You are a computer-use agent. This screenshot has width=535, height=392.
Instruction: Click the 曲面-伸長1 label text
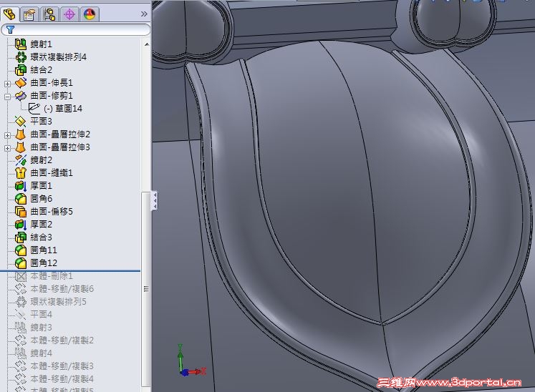coord(52,83)
